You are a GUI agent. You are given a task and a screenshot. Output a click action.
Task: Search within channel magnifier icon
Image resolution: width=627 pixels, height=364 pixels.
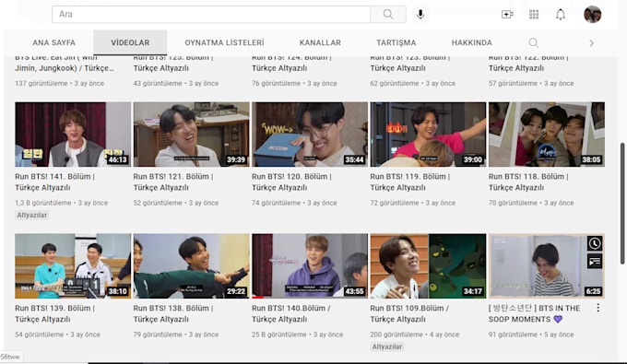(x=534, y=42)
